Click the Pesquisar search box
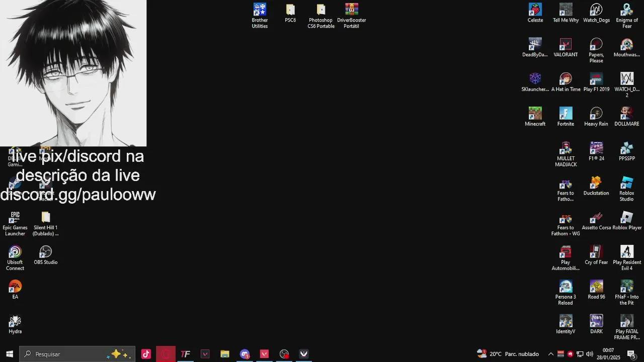 65,354
